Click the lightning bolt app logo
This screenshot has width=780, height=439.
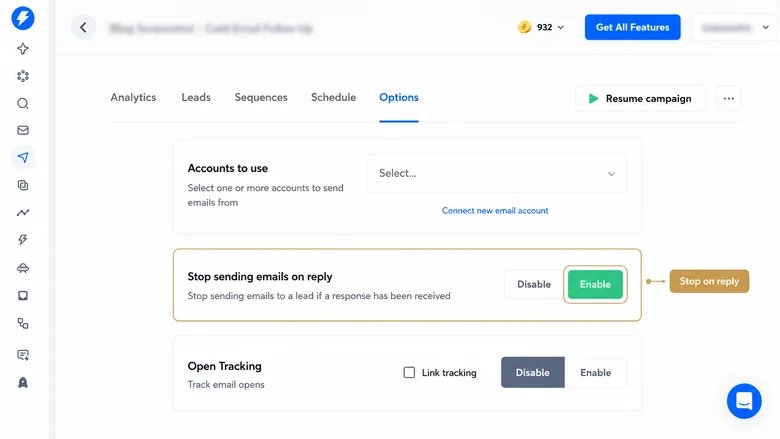point(23,18)
